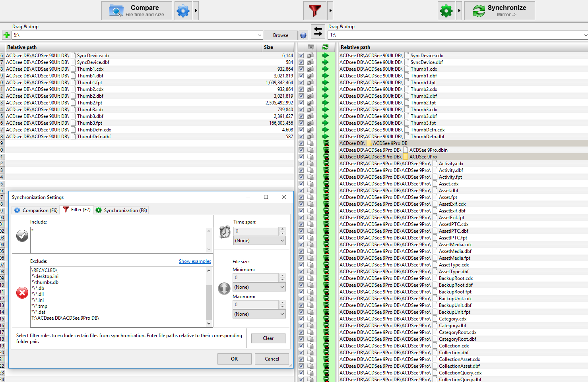Click the File size arrows icon
This screenshot has height=382, width=588.
pyautogui.click(x=224, y=289)
